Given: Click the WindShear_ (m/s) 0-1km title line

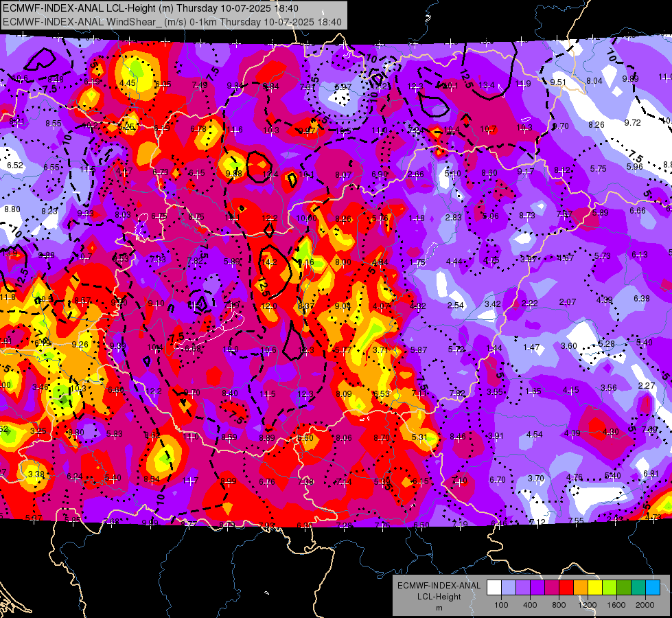Looking at the screenshot, I should coord(172,22).
